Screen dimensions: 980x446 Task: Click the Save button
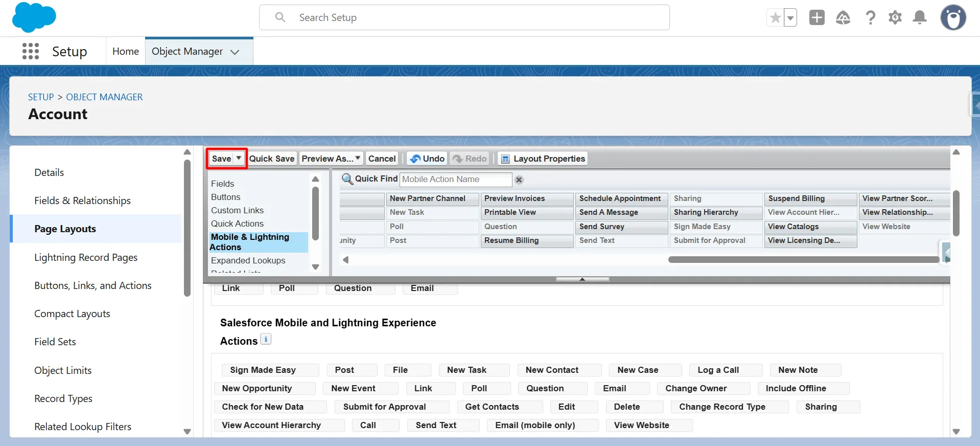point(221,159)
